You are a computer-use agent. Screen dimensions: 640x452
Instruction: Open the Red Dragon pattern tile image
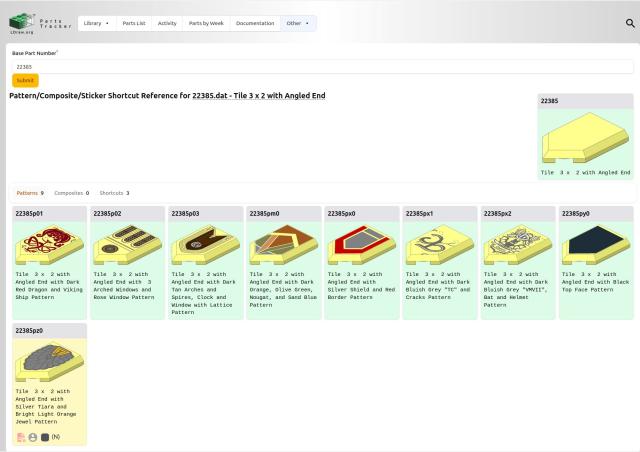(x=49, y=245)
